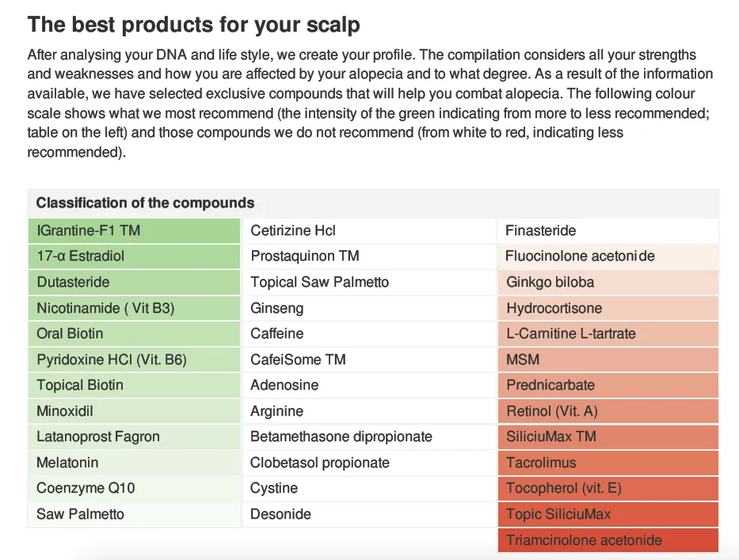Click the heading The best products for your scalp
The image size is (739, 560).
(194, 25)
